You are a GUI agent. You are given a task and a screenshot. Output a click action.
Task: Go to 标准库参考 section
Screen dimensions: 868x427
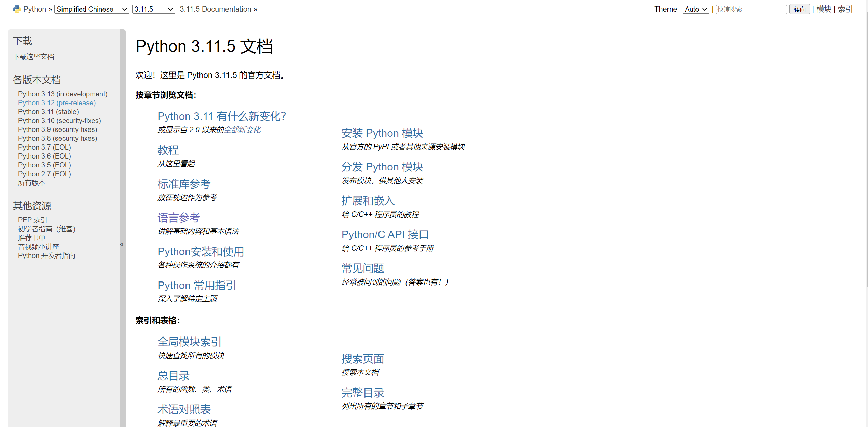pos(184,184)
